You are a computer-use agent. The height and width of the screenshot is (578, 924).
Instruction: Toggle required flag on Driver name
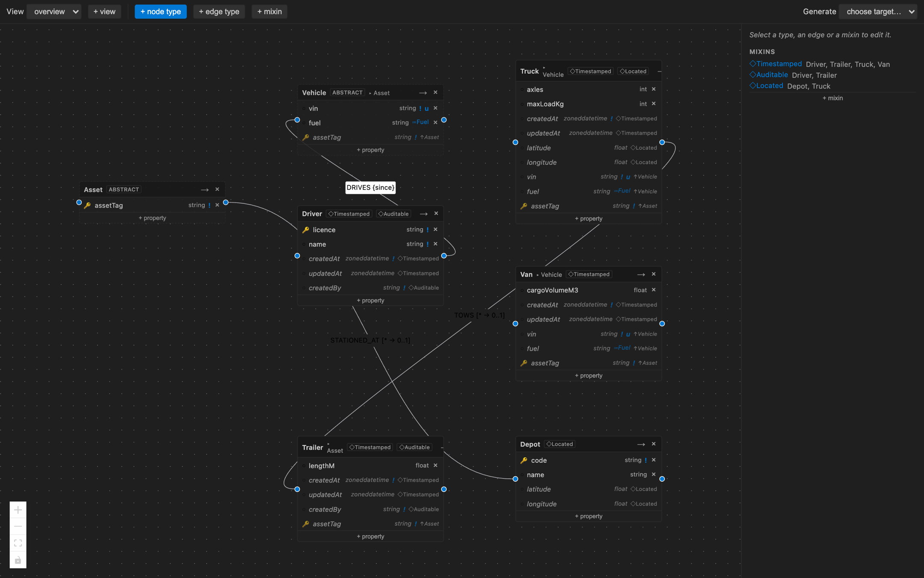pyautogui.click(x=427, y=244)
